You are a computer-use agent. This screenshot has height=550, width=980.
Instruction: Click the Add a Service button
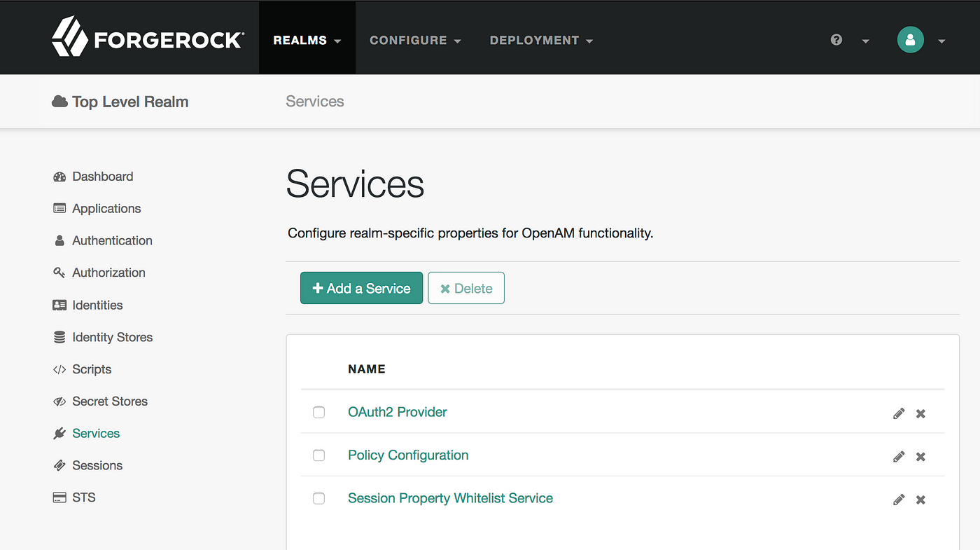tap(361, 288)
